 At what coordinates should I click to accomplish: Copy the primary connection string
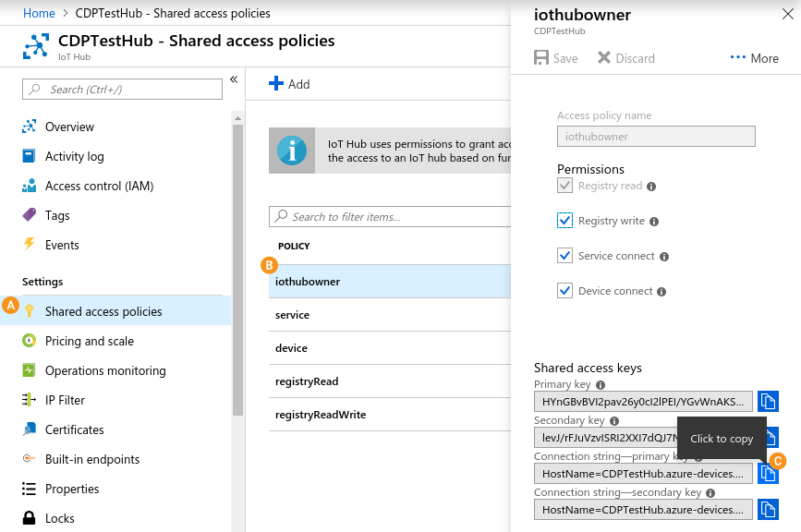click(x=768, y=473)
